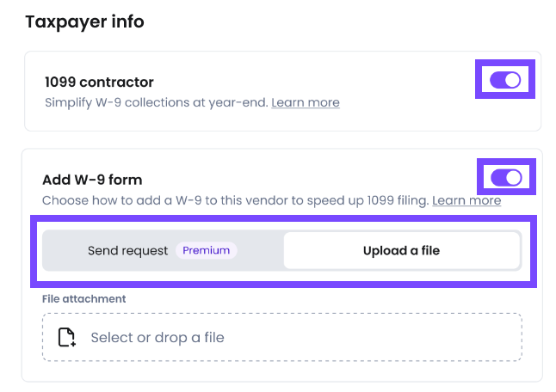Image resolution: width=556 pixels, height=392 pixels.
Task: Open Learn more link for 1099 contractor
Action: coord(306,102)
